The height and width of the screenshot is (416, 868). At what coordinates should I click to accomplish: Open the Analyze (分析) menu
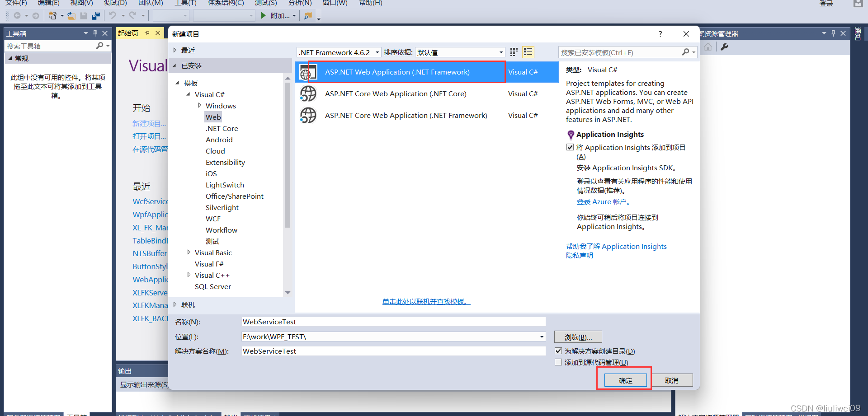point(300,3)
